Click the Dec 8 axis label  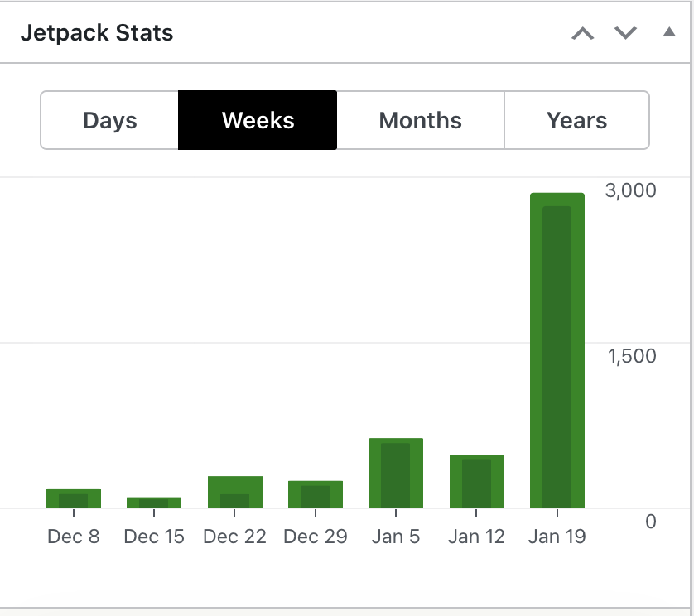[x=74, y=537]
